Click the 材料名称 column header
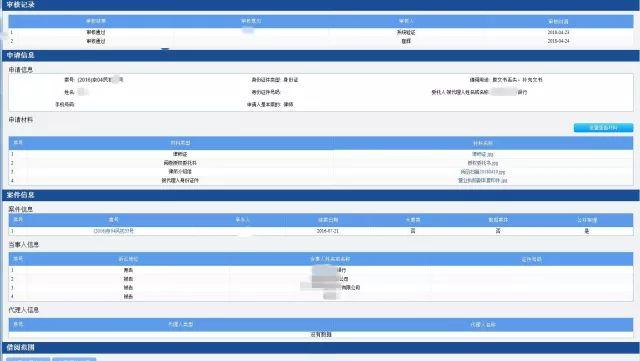The height and width of the screenshot is (361, 640). click(483, 143)
